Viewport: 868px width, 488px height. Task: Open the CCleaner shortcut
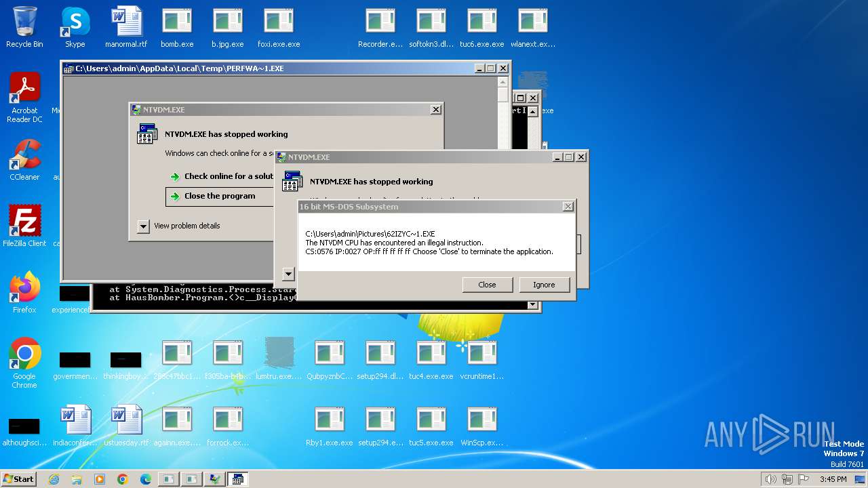[24, 160]
